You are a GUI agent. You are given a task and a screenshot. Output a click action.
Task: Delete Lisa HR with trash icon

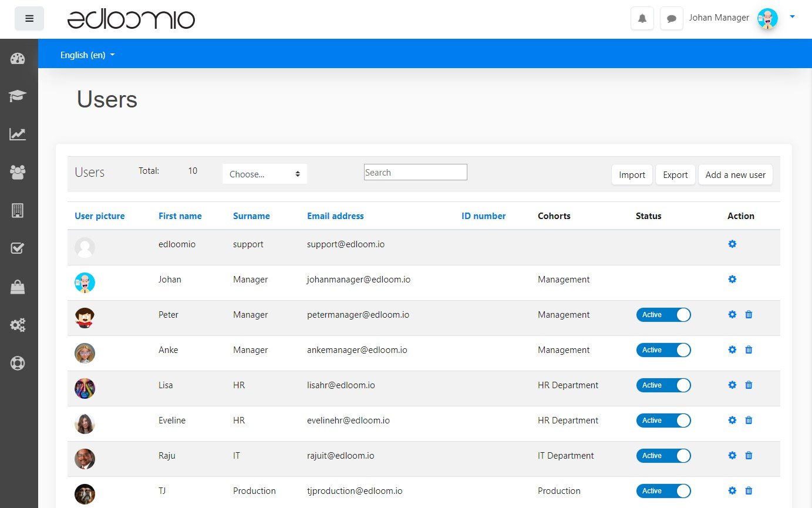749,385
